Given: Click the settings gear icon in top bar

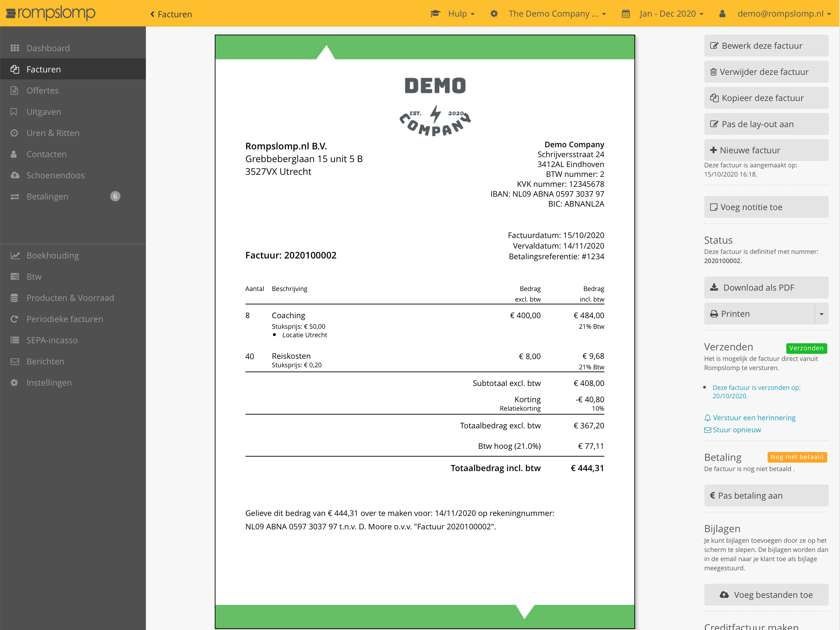Looking at the screenshot, I should tap(494, 14).
